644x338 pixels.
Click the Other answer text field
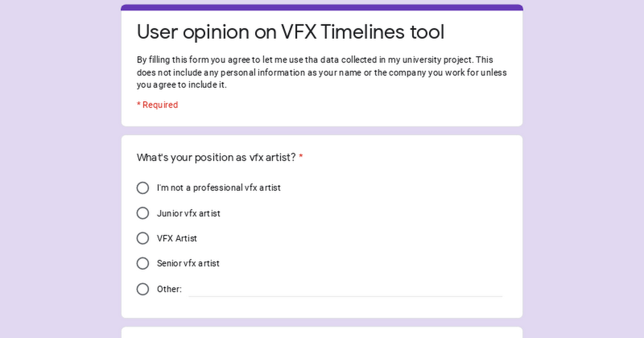346,289
